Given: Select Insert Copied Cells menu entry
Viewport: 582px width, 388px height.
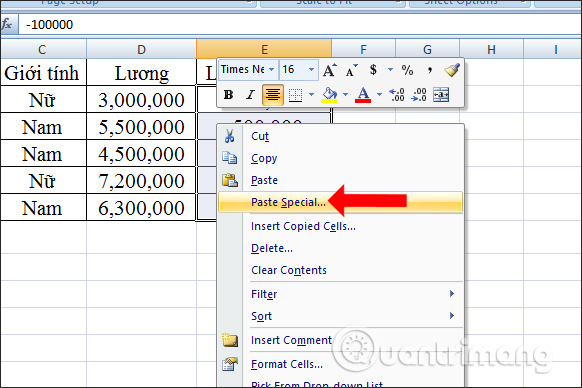Looking at the screenshot, I should pos(340,226).
